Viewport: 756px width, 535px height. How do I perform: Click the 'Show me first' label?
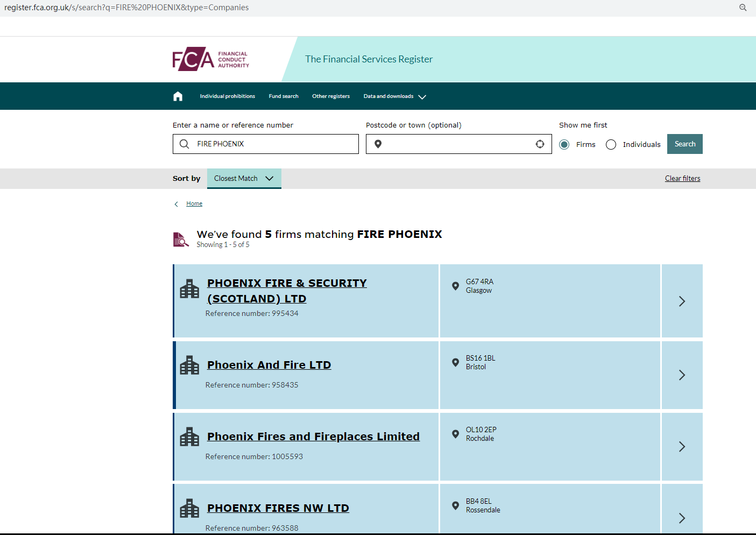coord(583,125)
